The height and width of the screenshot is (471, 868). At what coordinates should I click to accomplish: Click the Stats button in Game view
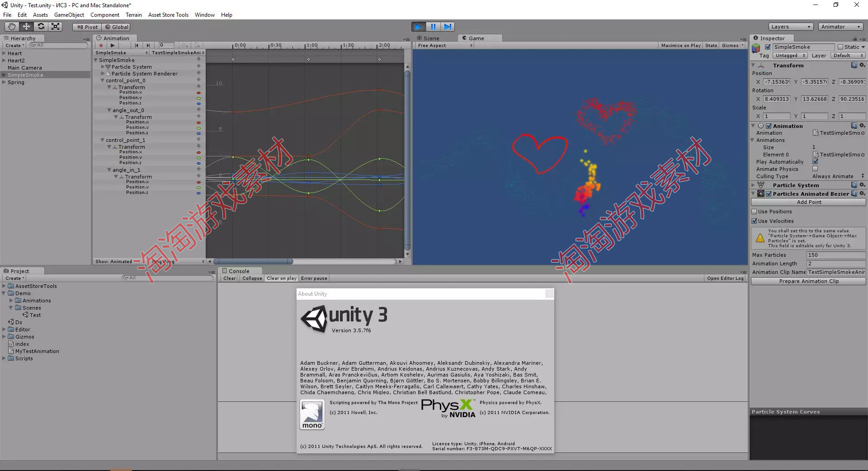point(711,45)
